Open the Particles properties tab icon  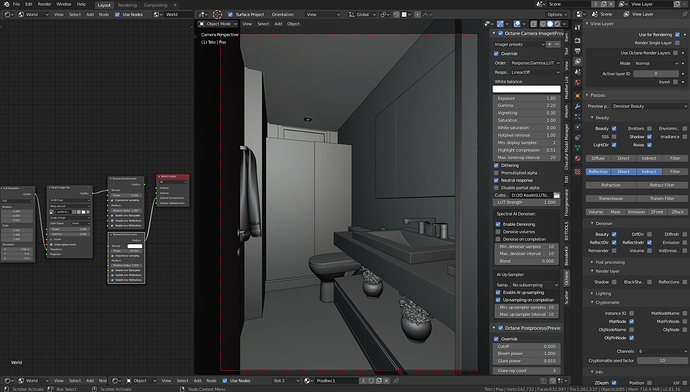577,117
